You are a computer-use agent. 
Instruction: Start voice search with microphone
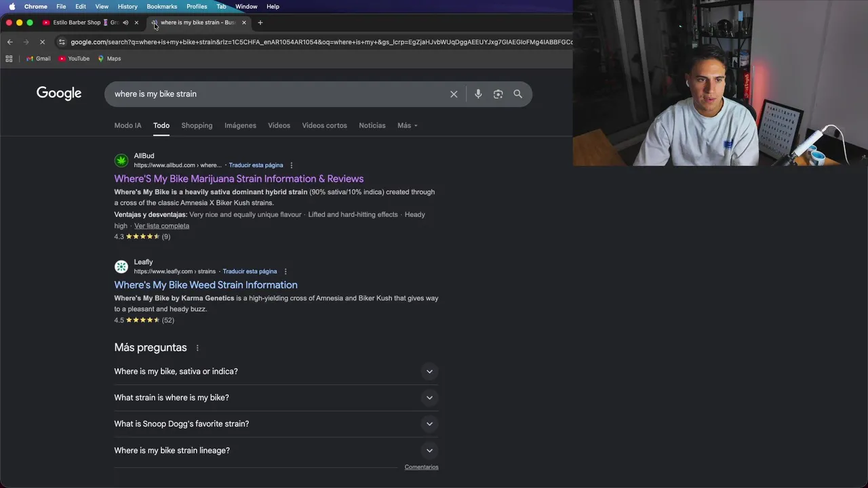(x=478, y=94)
